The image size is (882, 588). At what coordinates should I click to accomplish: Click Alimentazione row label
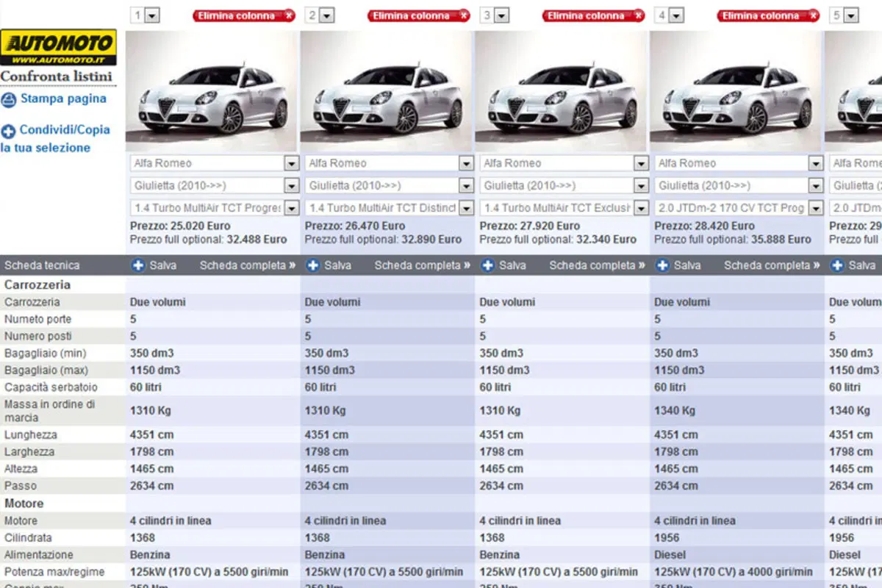pyautogui.click(x=39, y=555)
